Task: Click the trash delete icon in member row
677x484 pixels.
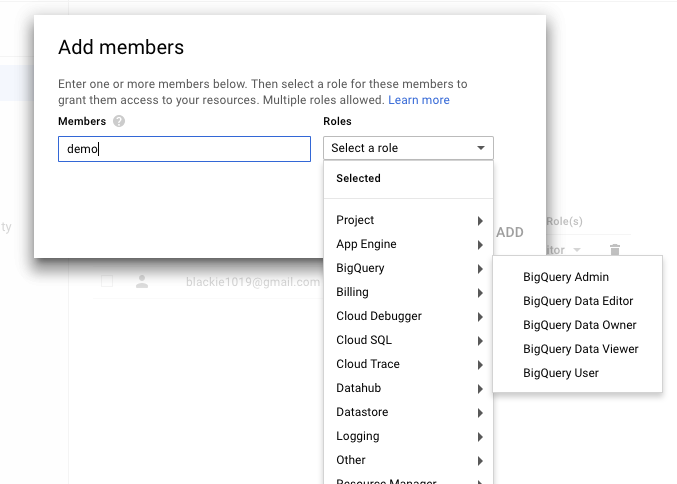Action: [x=615, y=250]
